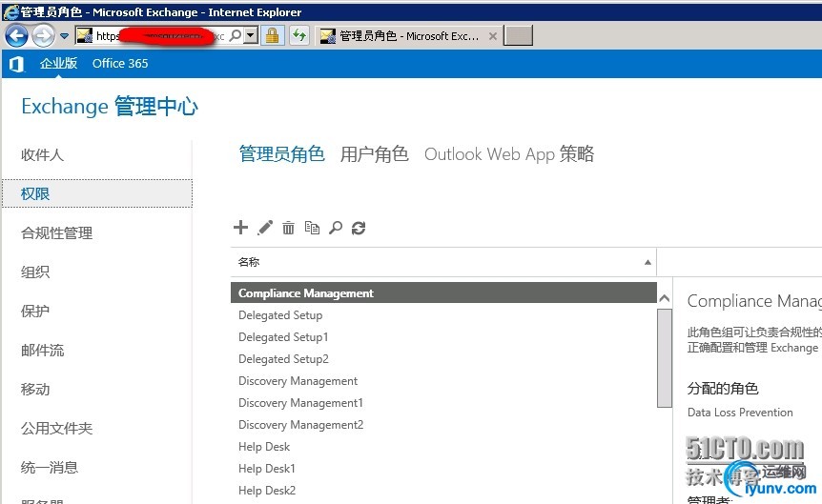Select the Discovery Management row
822x504 pixels.
point(443,381)
